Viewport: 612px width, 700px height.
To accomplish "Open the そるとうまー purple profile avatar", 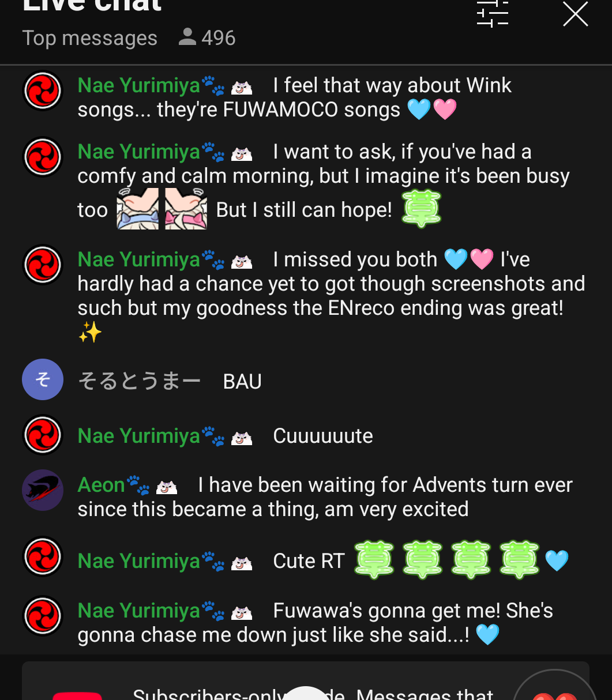I will [43, 379].
